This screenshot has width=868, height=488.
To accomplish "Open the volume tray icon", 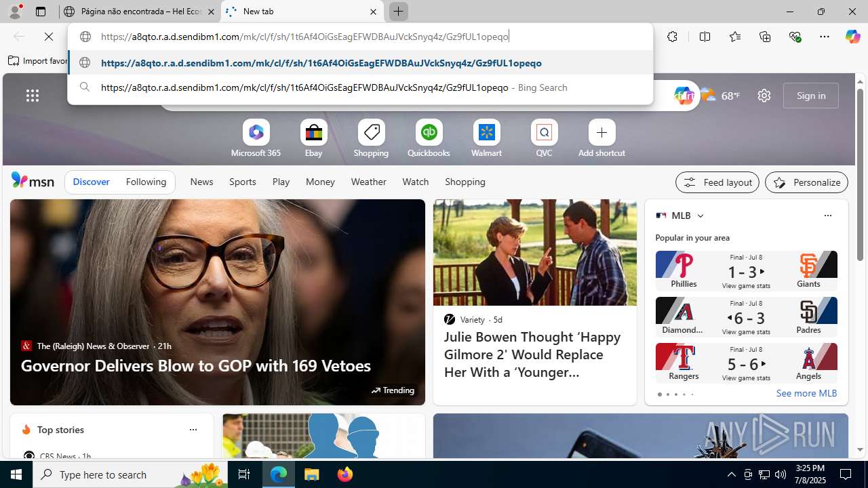I will point(780,474).
